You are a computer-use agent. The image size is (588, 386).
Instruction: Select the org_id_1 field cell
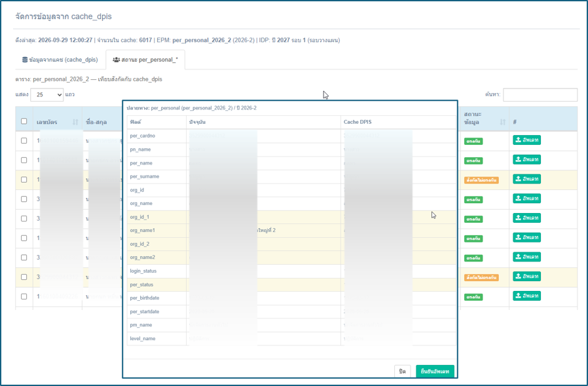point(156,217)
